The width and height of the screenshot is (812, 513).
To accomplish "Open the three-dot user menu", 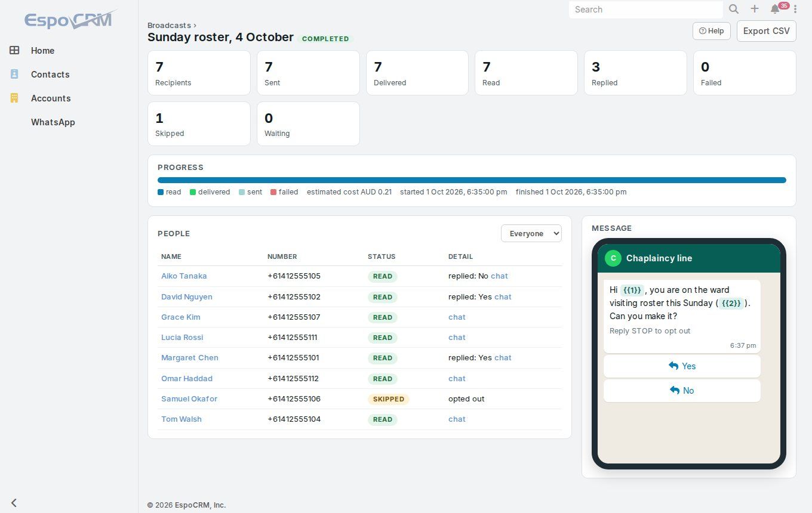I will click(795, 9).
